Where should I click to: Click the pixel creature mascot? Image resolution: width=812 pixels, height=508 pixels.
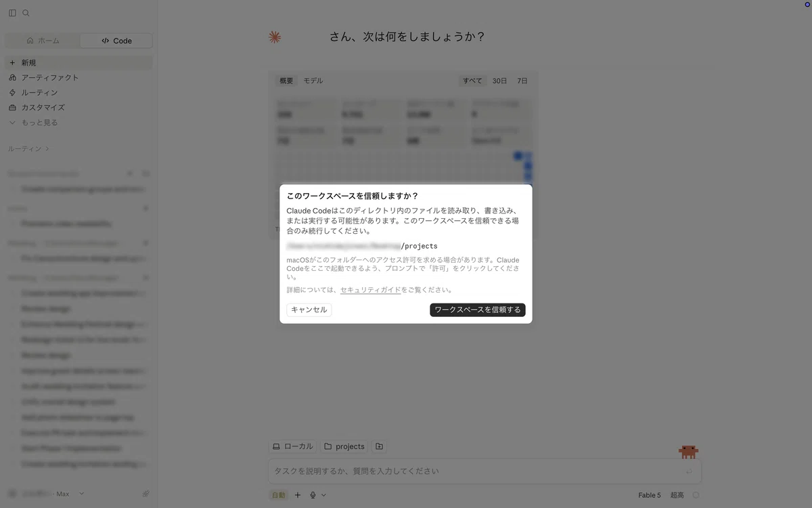(x=689, y=452)
